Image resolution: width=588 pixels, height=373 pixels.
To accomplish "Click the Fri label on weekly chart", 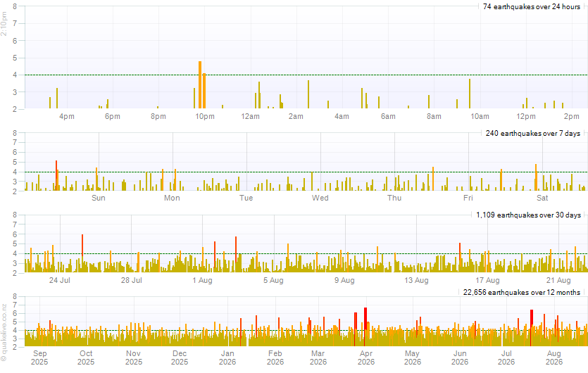I will [468, 198].
